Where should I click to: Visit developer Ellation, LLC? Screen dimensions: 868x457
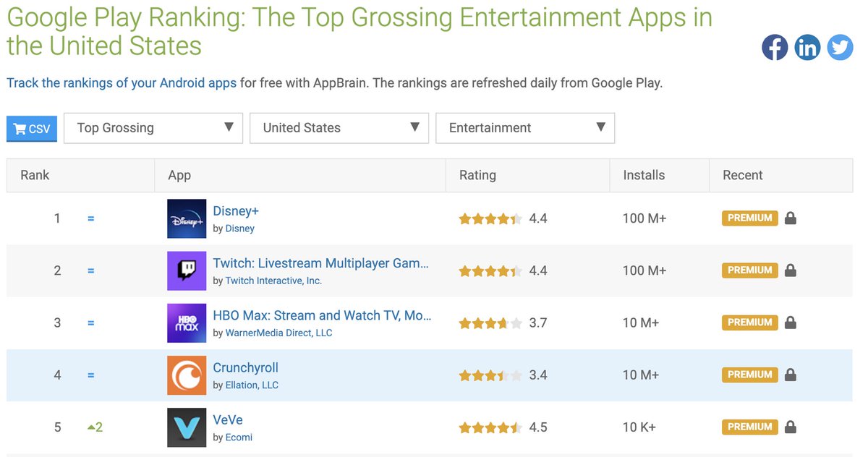point(252,385)
